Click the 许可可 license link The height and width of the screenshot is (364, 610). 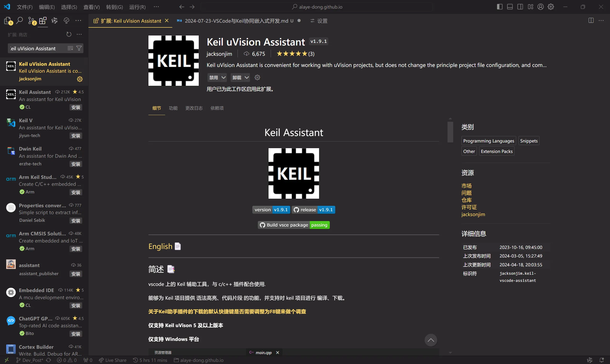click(x=469, y=207)
